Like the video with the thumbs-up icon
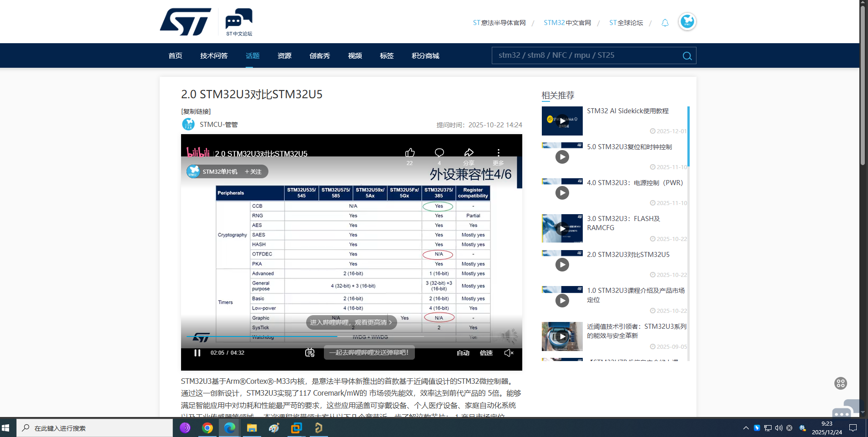868x437 pixels. click(x=410, y=152)
